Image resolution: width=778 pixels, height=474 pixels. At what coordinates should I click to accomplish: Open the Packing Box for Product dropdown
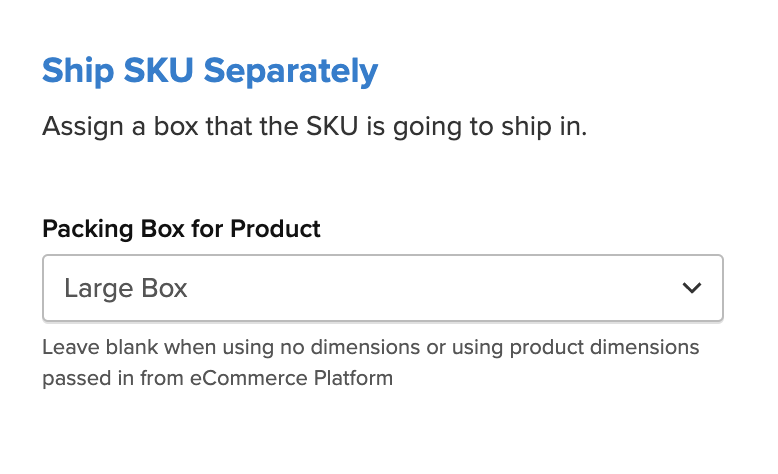click(x=382, y=288)
